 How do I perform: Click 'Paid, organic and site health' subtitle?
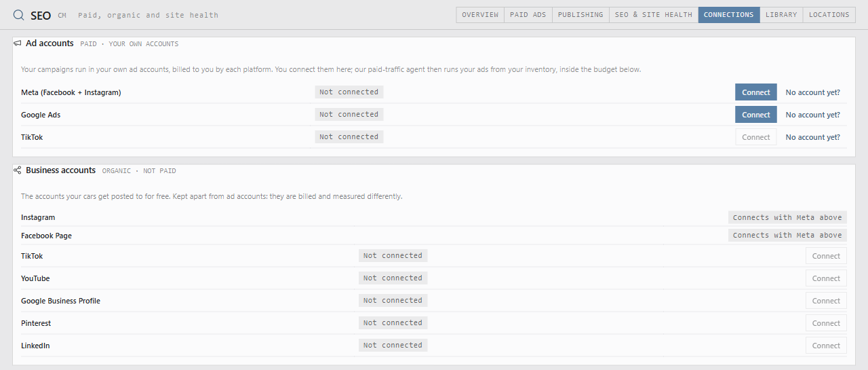(x=148, y=15)
